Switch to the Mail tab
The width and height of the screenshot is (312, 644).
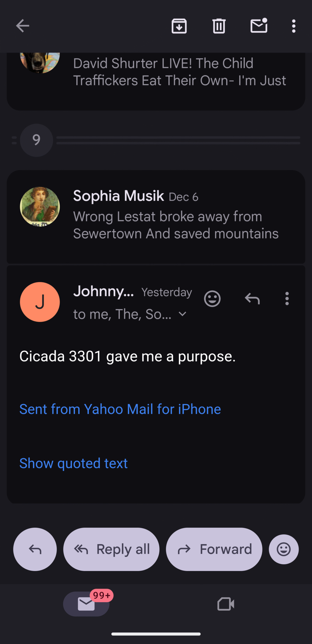click(86, 604)
